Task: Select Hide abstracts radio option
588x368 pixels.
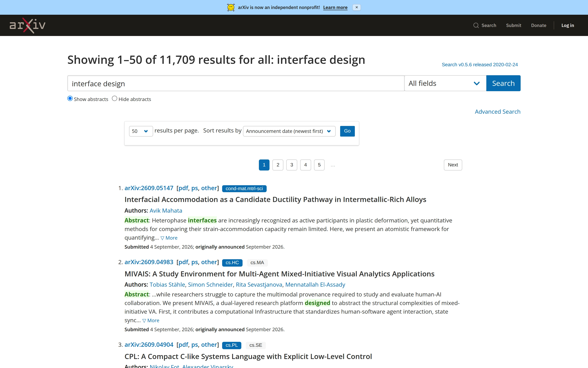Action: 115,99
